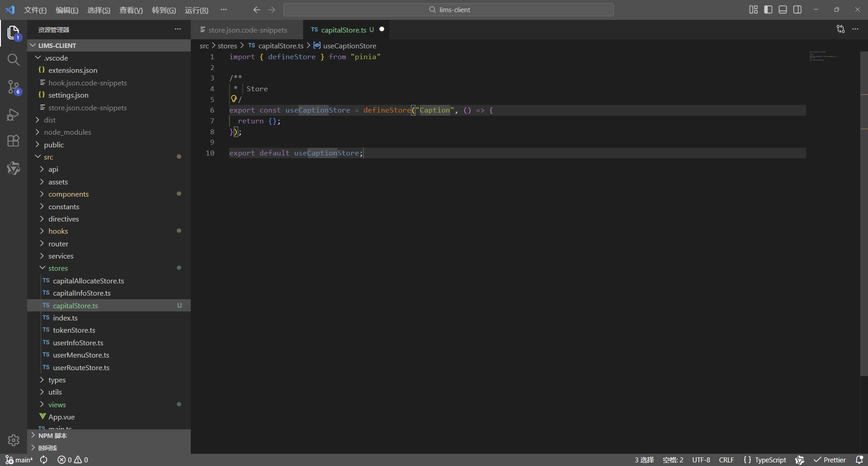
Task: Change indentation via 空格: 2
Action: pos(673,460)
